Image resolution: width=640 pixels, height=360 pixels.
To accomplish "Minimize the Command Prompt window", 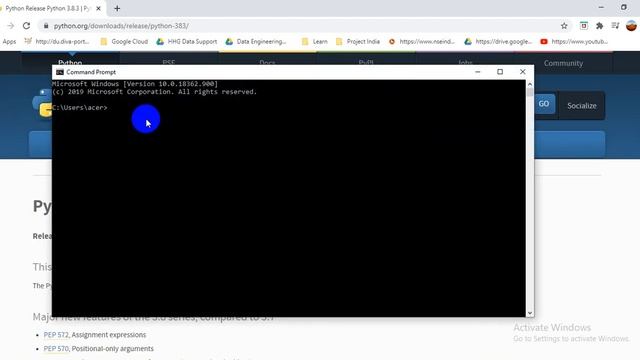I will click(478, 72).
